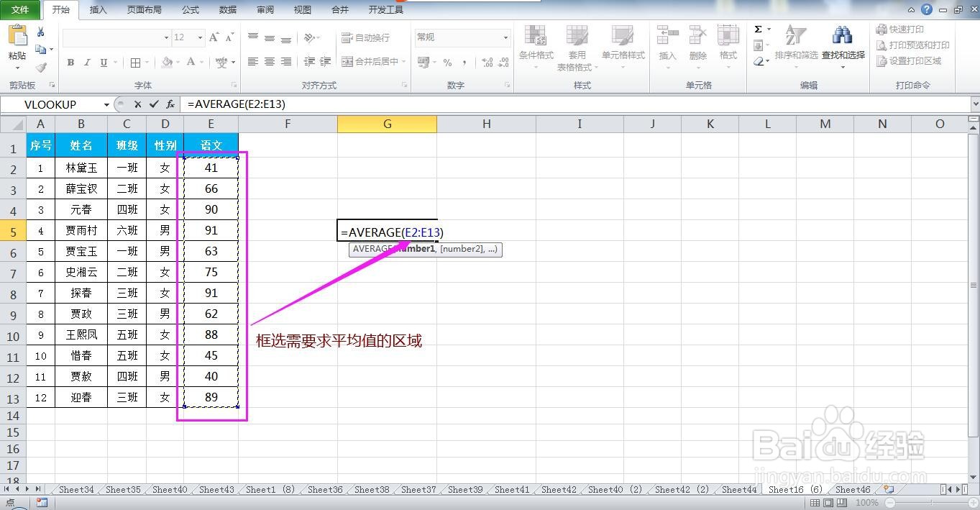Expand the Name Box VLOOKUP dropdown
This screenshot has height=510, width=980.
(x=106, y=104)
